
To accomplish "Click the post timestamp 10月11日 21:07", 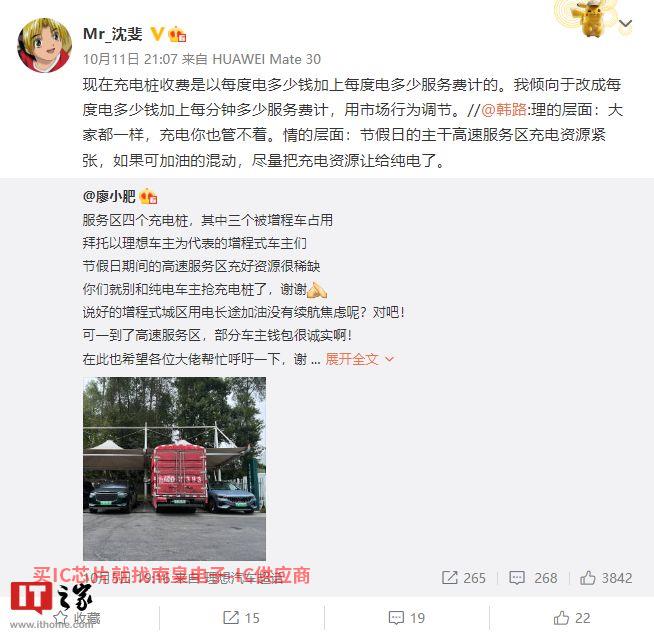I will [130, 59].
